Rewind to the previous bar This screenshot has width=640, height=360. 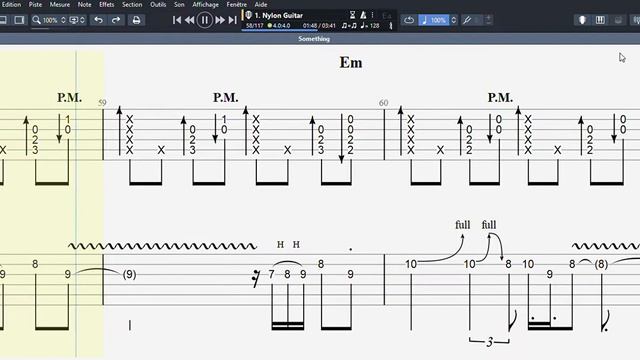[189, 20]
